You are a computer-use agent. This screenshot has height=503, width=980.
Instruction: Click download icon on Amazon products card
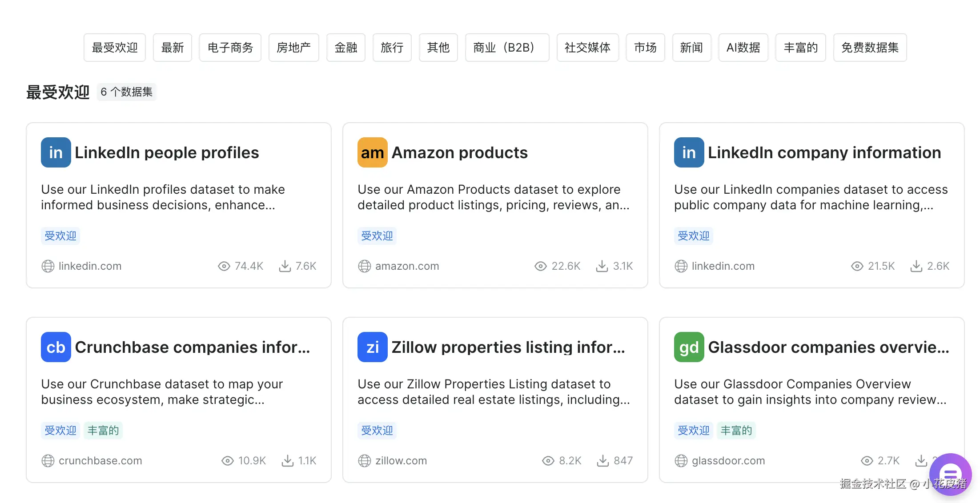point(602,266)
